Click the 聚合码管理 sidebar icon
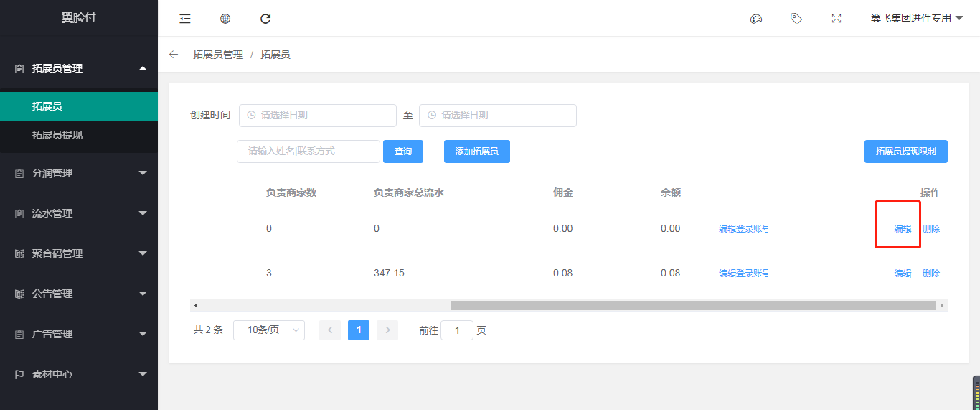 click(x=19, y=254)
